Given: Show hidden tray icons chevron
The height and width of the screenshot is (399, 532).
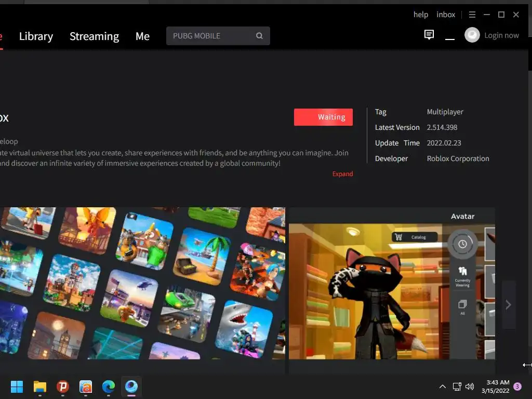Looking at the screenshot, I should pos(443,387).
